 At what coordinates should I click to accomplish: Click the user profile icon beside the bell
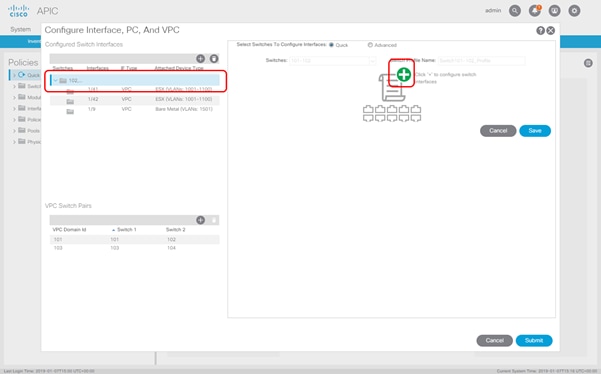click(x=555, y=11)
